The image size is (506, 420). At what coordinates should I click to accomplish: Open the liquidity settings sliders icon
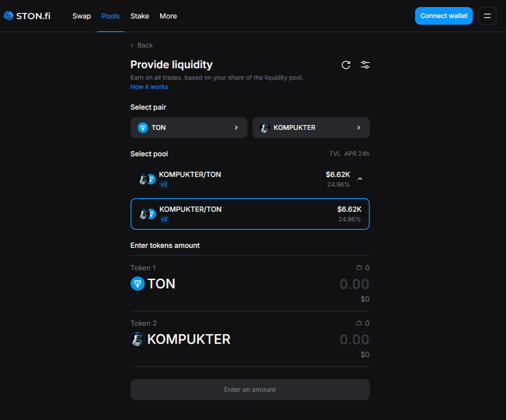click(365, 65)
